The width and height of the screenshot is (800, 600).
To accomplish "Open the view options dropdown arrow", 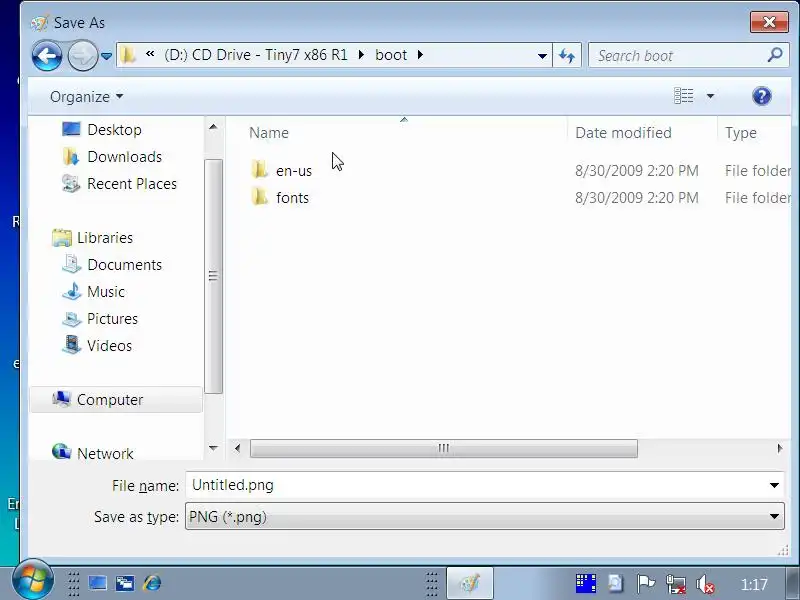I will click(710, 96).
